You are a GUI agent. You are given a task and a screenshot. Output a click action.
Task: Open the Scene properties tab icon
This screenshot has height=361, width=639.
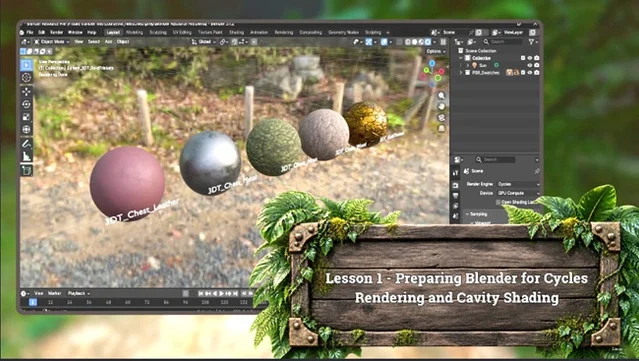(456, 216)
